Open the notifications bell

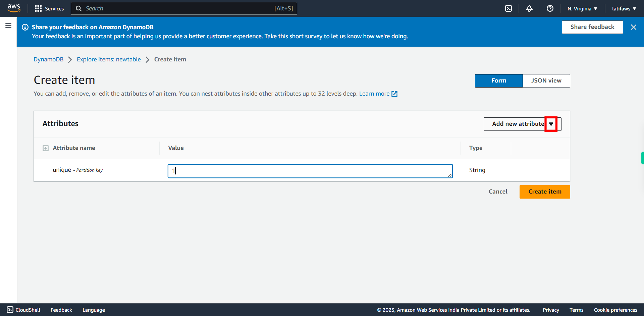tap(529, 8)
